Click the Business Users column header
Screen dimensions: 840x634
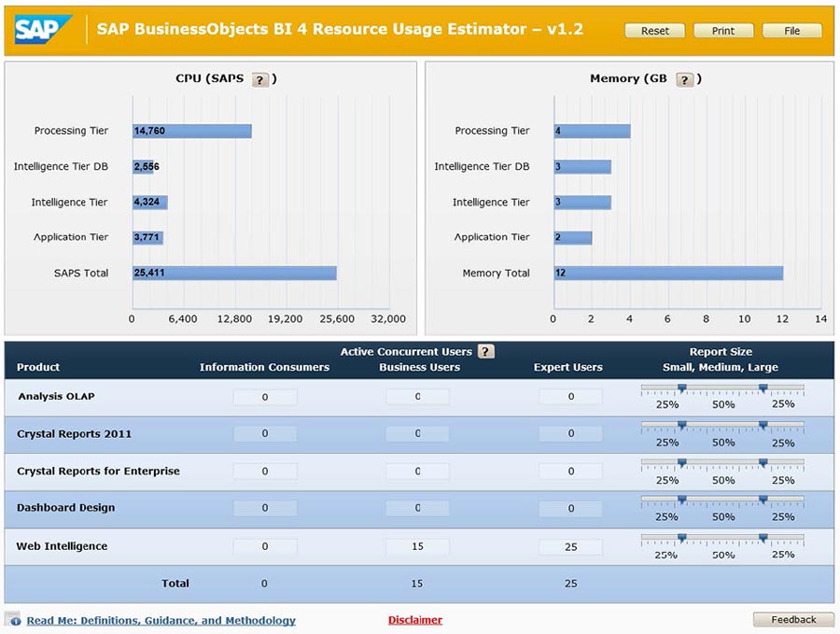tap(419, 367)
